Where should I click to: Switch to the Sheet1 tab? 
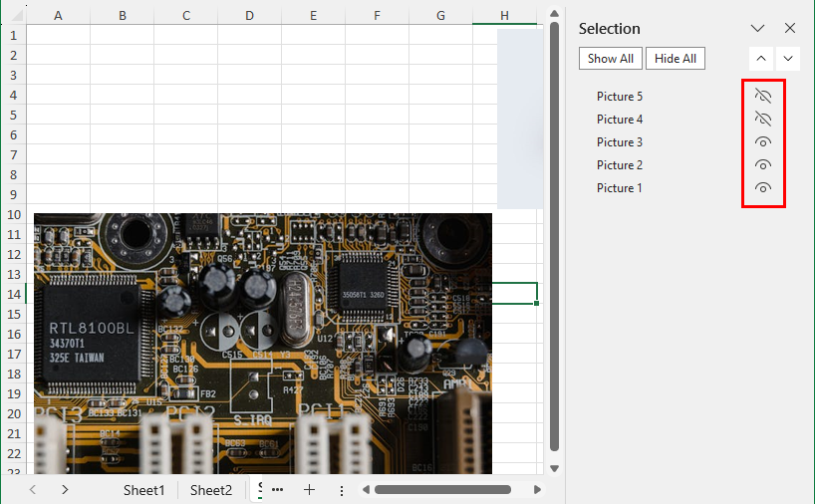pos(144,490)
